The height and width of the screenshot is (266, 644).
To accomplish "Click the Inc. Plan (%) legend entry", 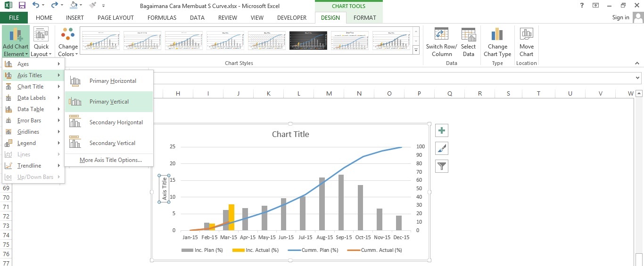I will coord(202,250).
